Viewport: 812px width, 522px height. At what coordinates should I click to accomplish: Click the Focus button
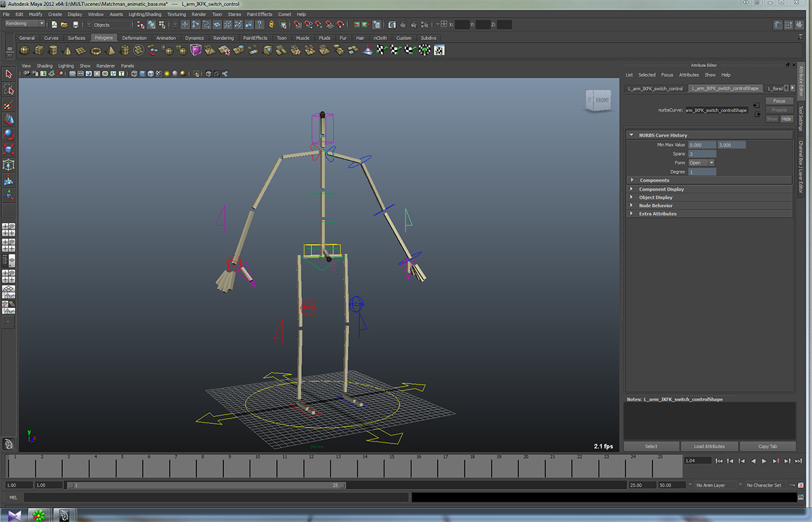click(x=779, y=101)
